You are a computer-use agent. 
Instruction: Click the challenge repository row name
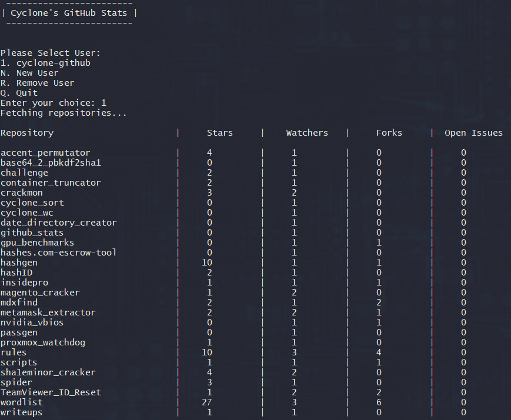tap(25, 173)
